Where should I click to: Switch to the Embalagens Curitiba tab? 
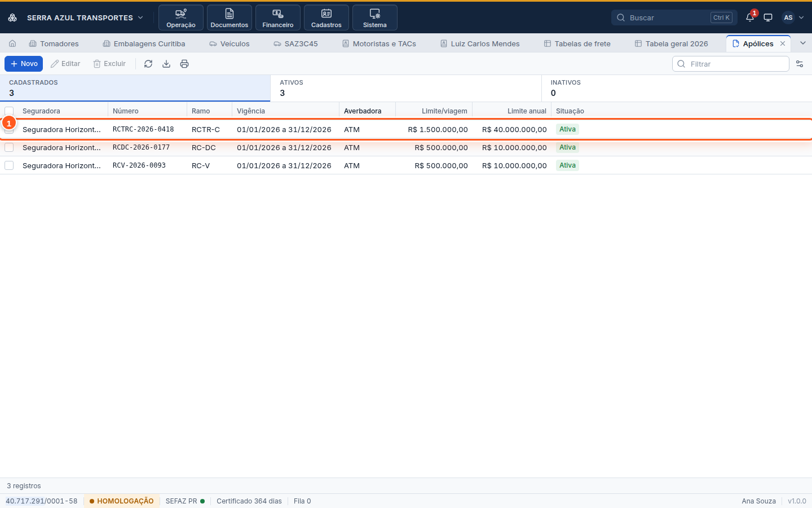click(x=144, y=43)
